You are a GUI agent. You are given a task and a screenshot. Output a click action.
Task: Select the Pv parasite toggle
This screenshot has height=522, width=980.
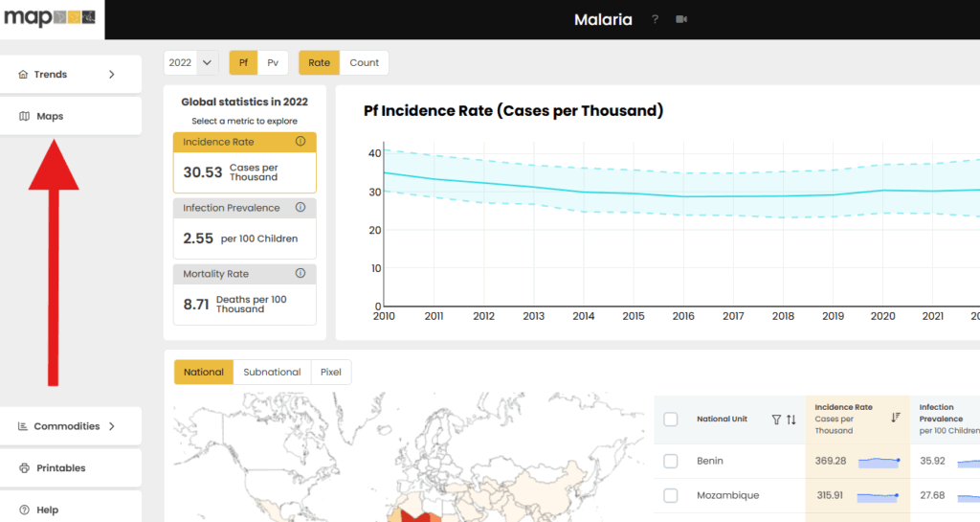click(x=273, y=63)
